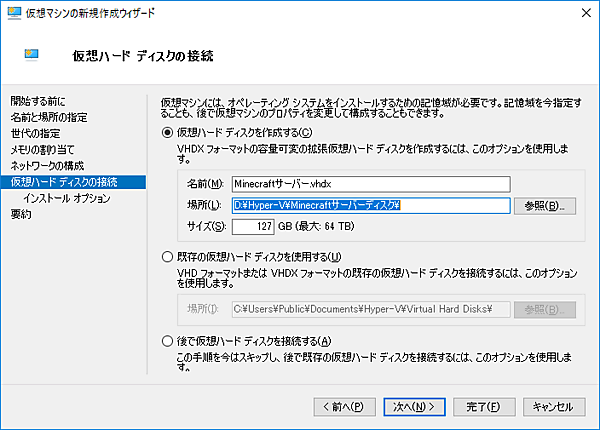600x430 pixels.
Task: Choose 後で仮想ハード ディスクを接続する option
Action: pos(168,341)
